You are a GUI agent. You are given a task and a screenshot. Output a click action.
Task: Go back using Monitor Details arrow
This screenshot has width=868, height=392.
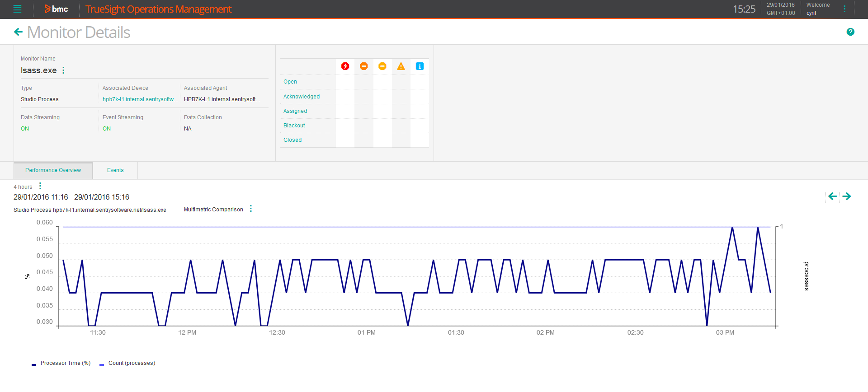(18, 32)
